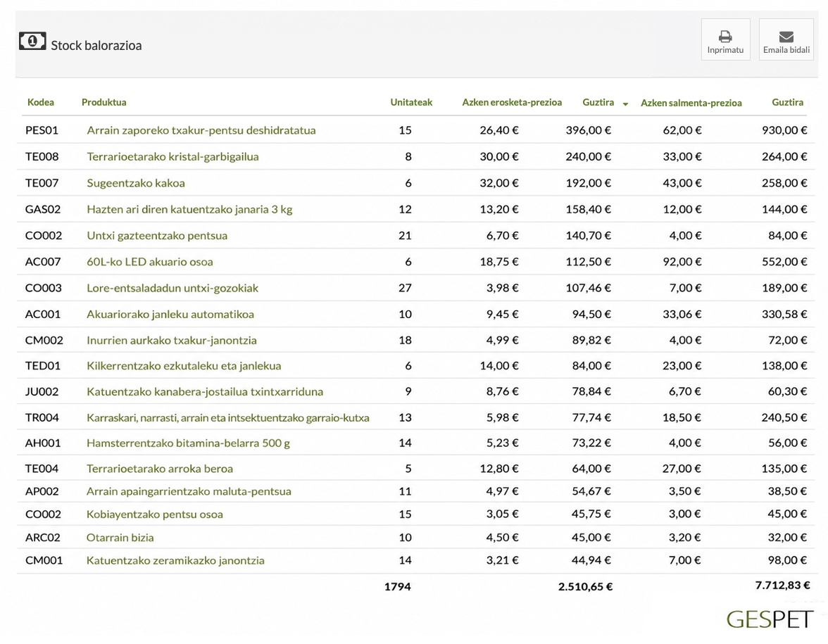Click the Inprimatu print button
828x644 pixels.
click(x=725, y=39)
